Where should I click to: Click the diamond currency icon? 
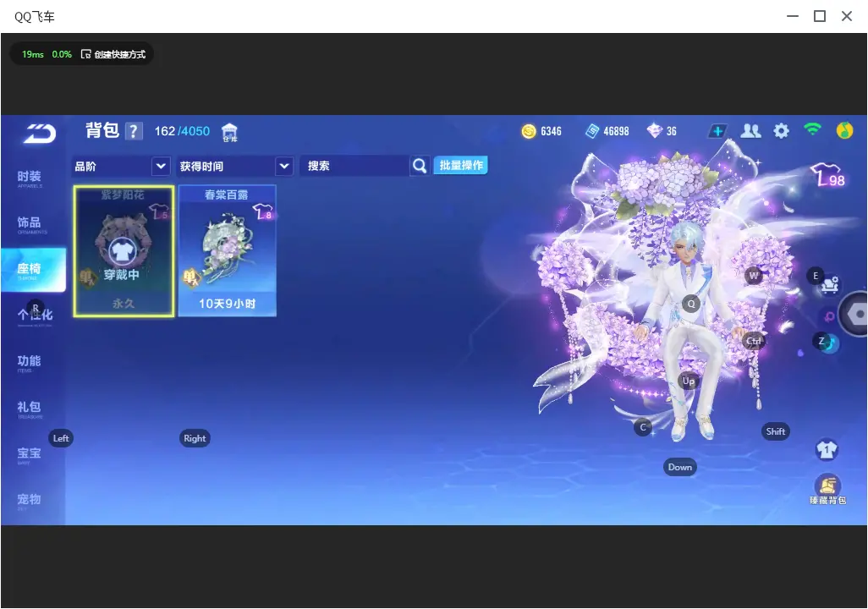654,130
